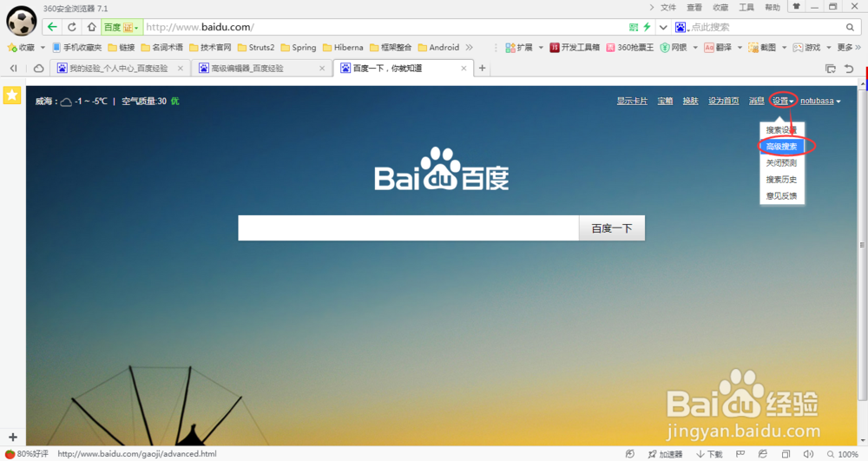
Task: Click the address bar with baidu.com
Action: click(x=382, y=27)
